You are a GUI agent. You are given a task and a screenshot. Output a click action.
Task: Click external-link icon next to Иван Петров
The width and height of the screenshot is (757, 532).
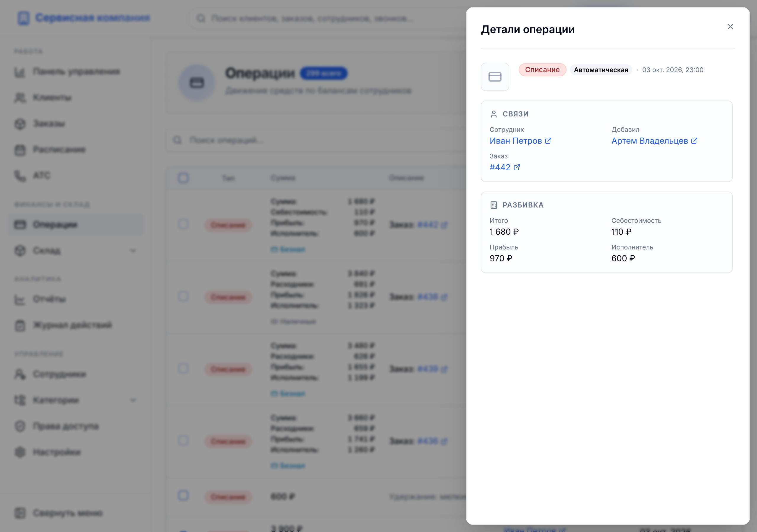click(548, 141)
